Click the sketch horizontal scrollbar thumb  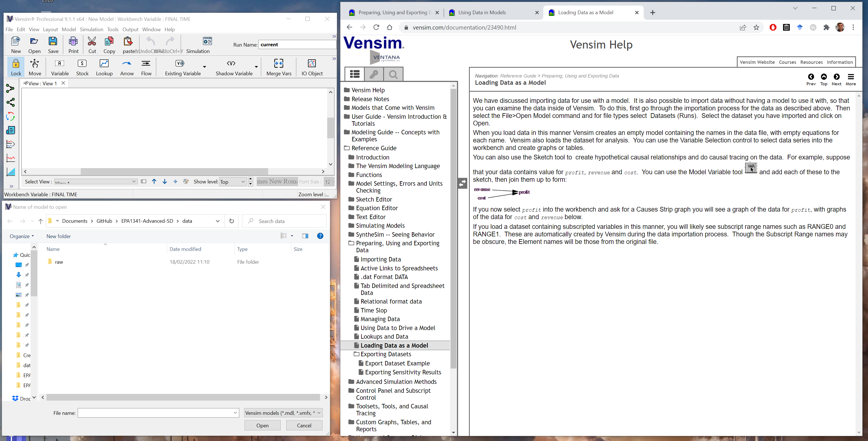click(x=174, y=171)
